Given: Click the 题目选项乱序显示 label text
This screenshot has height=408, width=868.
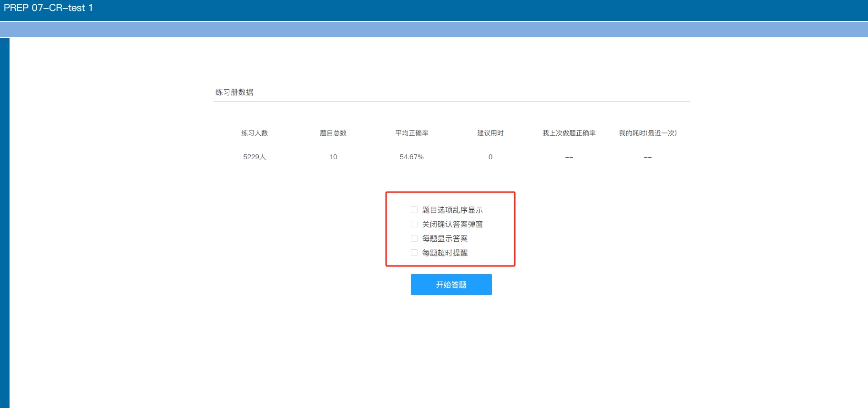Looking at the screenshot, I should point(452,210).
